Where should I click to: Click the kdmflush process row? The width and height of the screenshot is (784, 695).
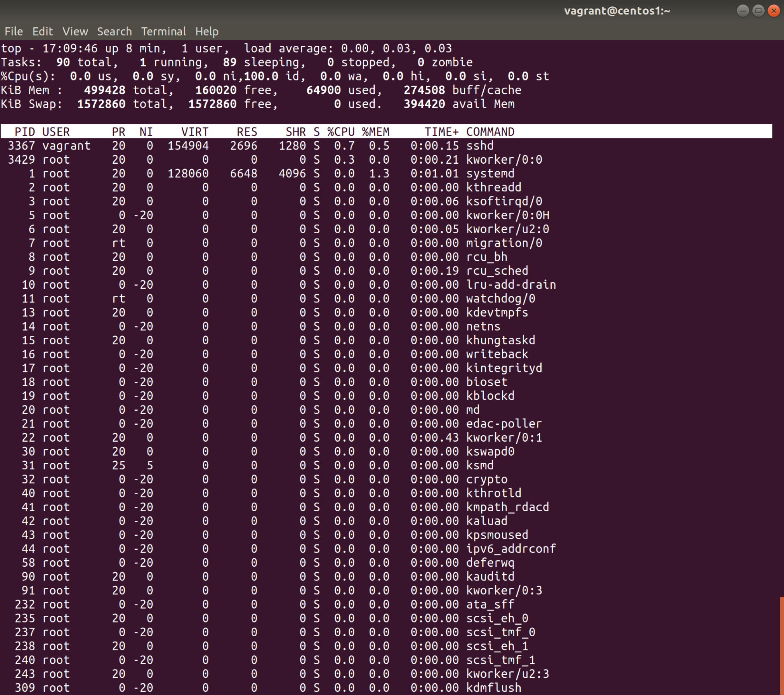(493, 687)
